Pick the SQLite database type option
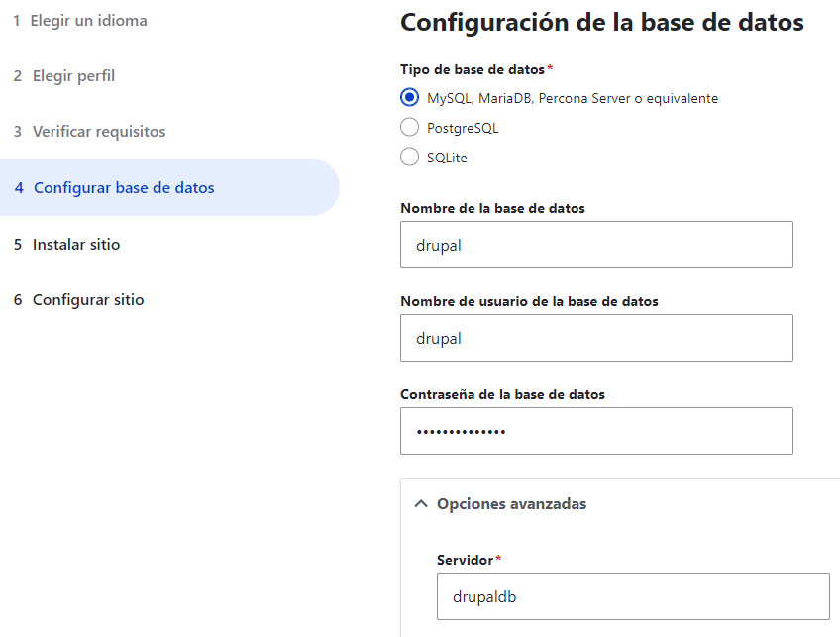The height and width of the screenshot is (637, 840). [x=409, y=158]
